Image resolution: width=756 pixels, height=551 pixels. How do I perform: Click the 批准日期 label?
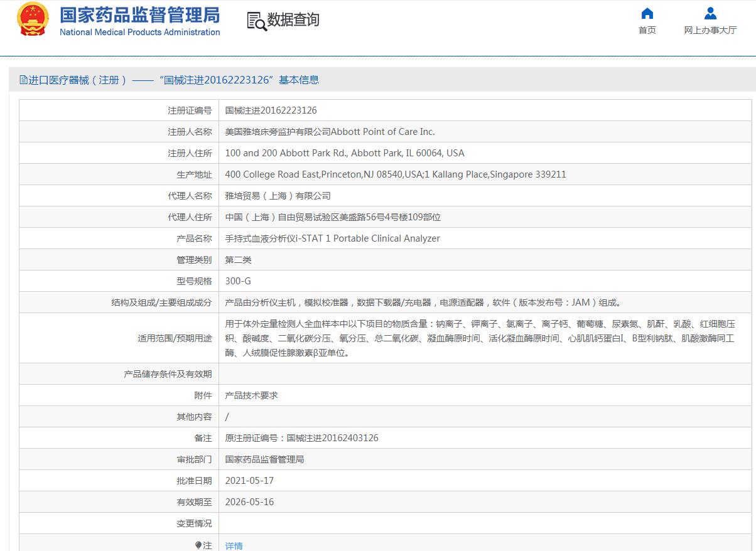tap(194, 481)
